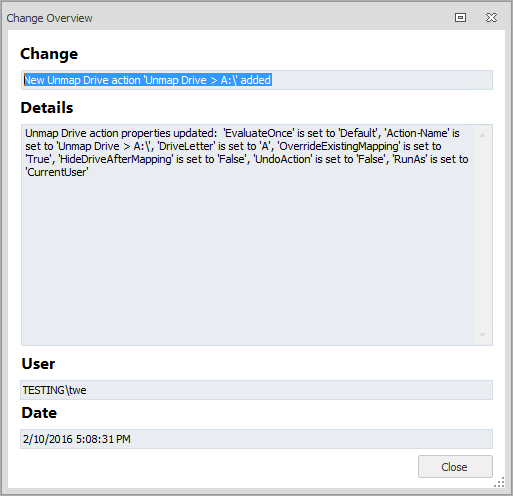Click the bold Change heading
Screen dimensions: 513x496
pyautogui.click(x=49, y=54)
